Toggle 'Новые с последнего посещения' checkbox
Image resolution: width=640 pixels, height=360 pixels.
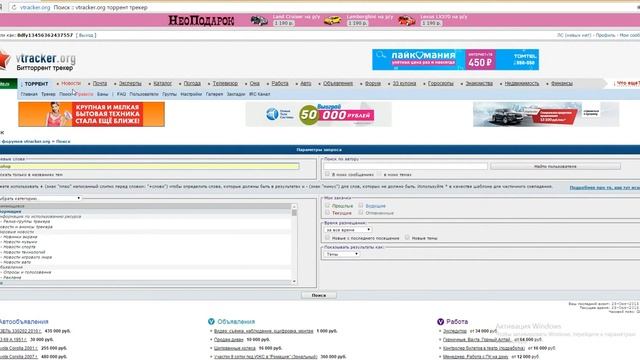tap(327, 238)
